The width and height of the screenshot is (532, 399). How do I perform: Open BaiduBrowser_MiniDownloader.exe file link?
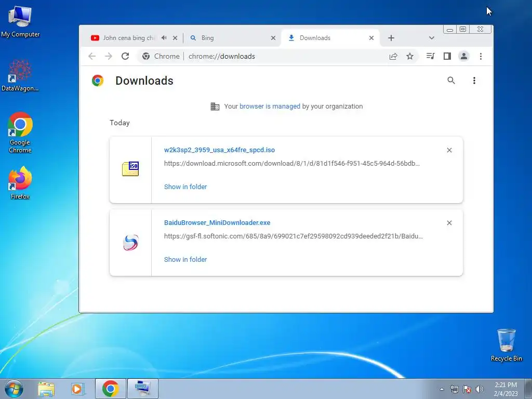click(x=217, y=223)
